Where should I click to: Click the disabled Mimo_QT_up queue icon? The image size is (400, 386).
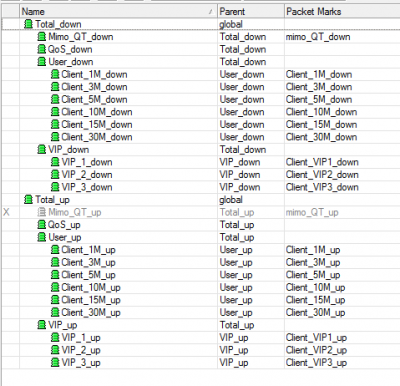[41, 212]
